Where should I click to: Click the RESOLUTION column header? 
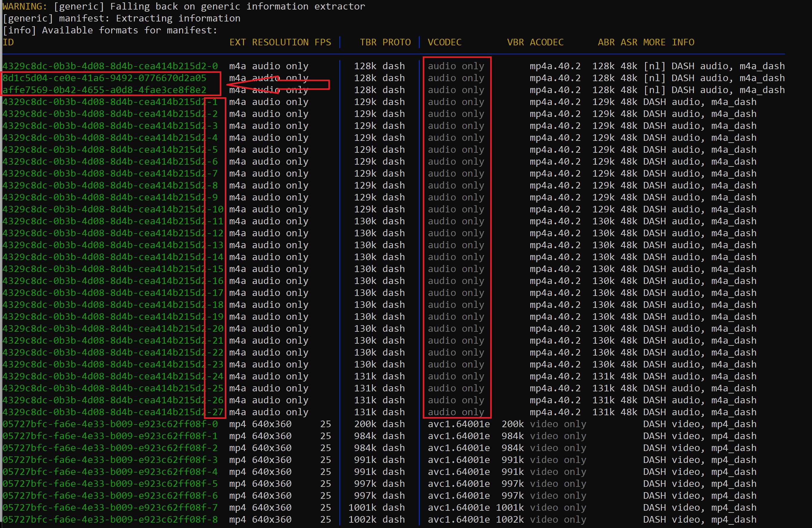coord(280,42)
